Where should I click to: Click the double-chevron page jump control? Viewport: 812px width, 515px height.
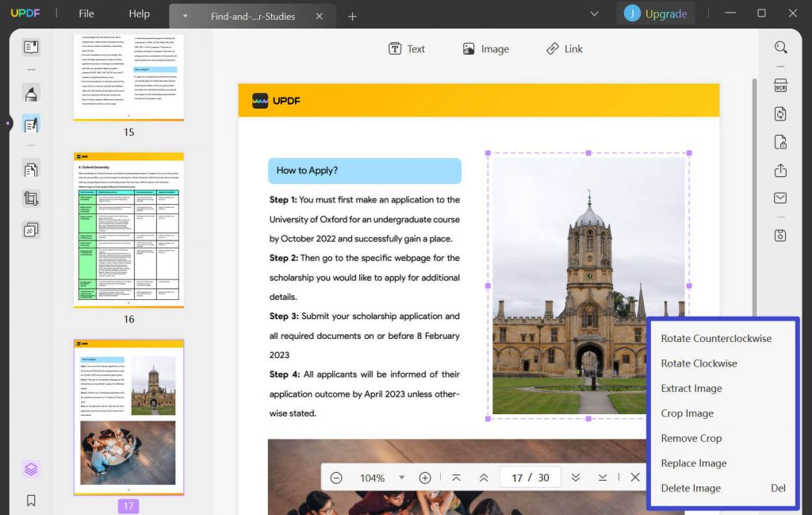tap(576, 477)
